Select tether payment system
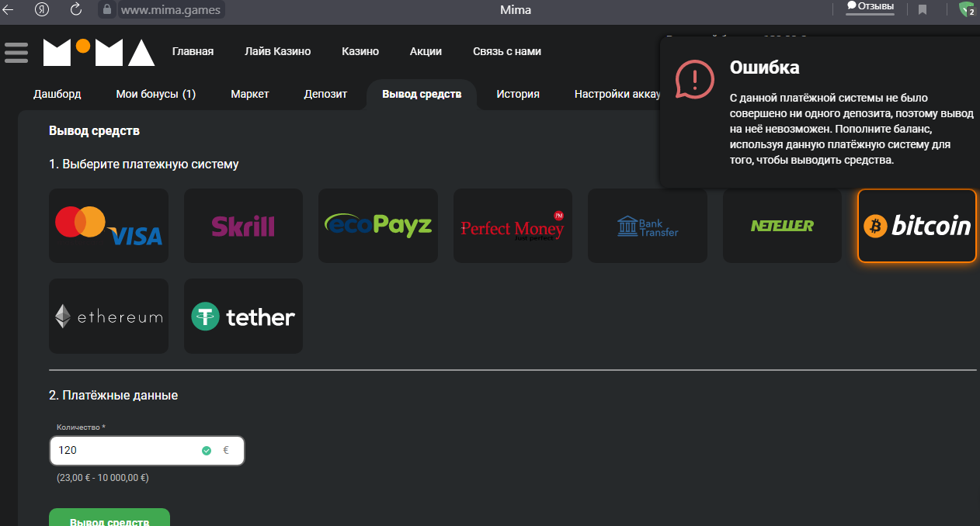 pyautogui.click(x=243, y=317)
